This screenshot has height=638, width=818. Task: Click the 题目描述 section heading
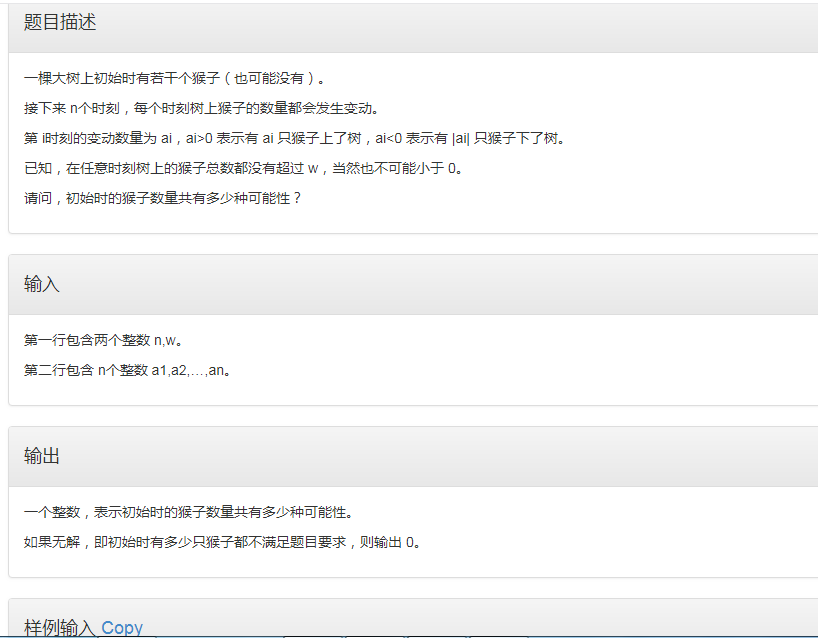pyautogui.click(x=60, y=22)
